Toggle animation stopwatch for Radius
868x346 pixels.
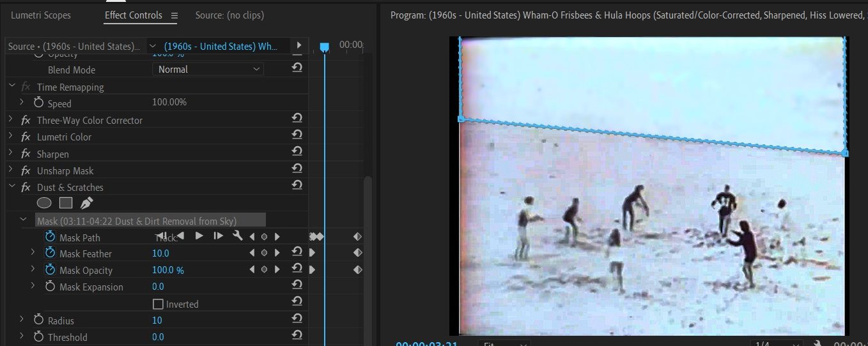coord(38,320)
